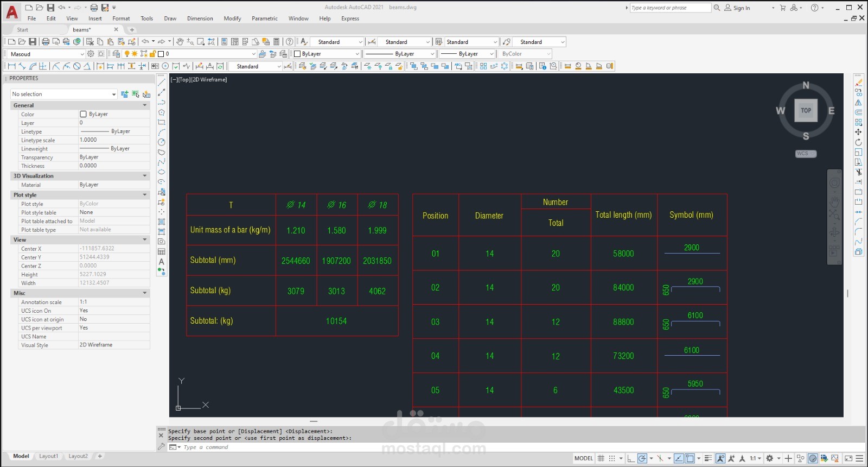
Task: Click the Plot printer icon in toolbar
Action: [46, 42]
